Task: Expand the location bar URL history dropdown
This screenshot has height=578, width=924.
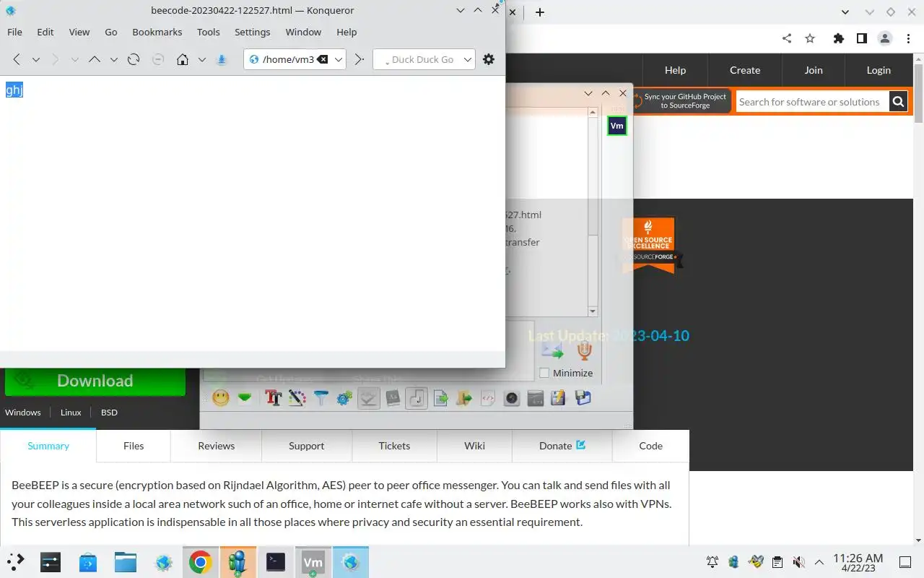Action: [339, 59]
